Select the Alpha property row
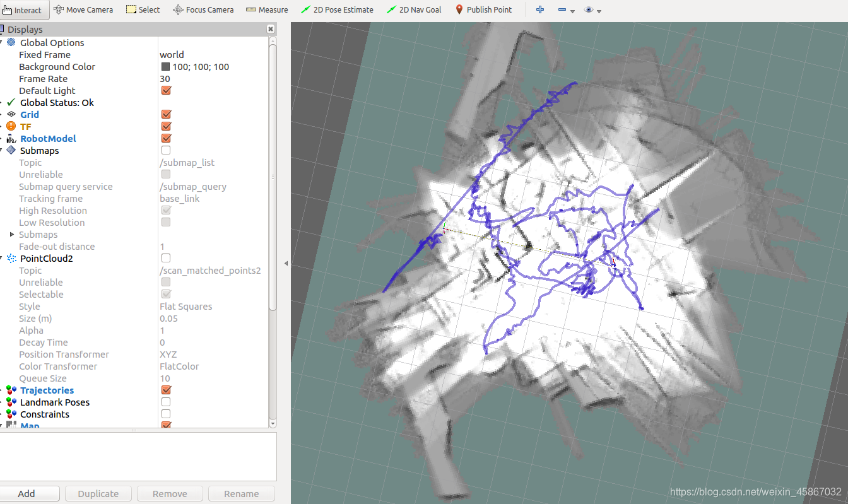Viewport: 848px width, 504px height. 134,330
